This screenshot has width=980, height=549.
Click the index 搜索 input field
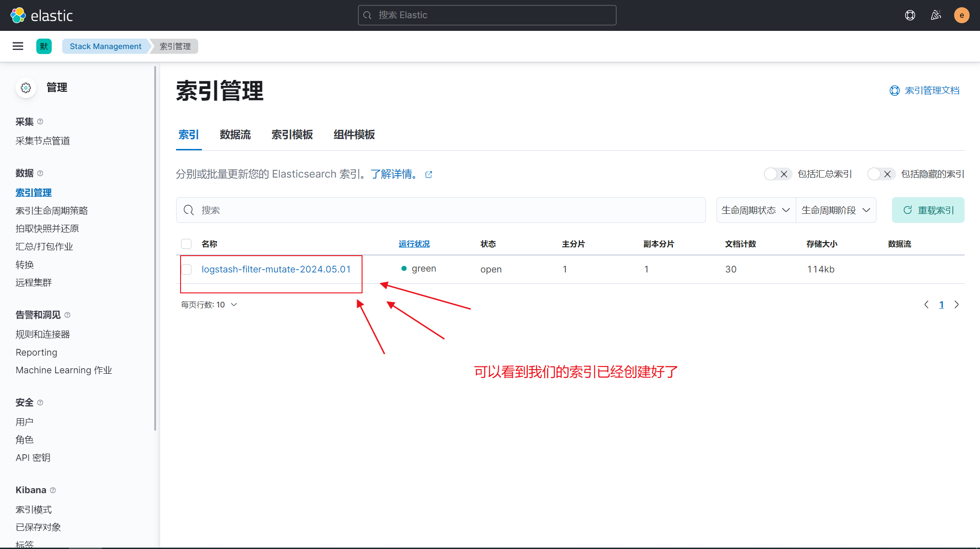pyautogui.click(x=440, y=210)
